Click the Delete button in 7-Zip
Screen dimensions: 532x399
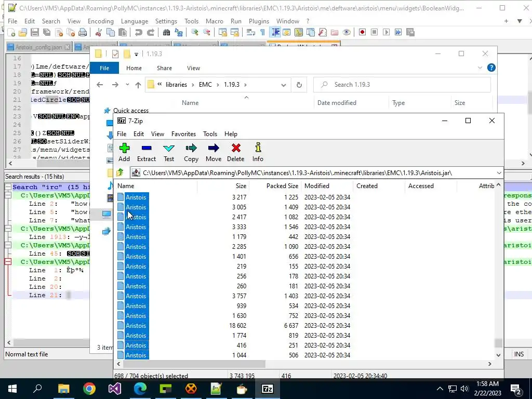point(236,152)
